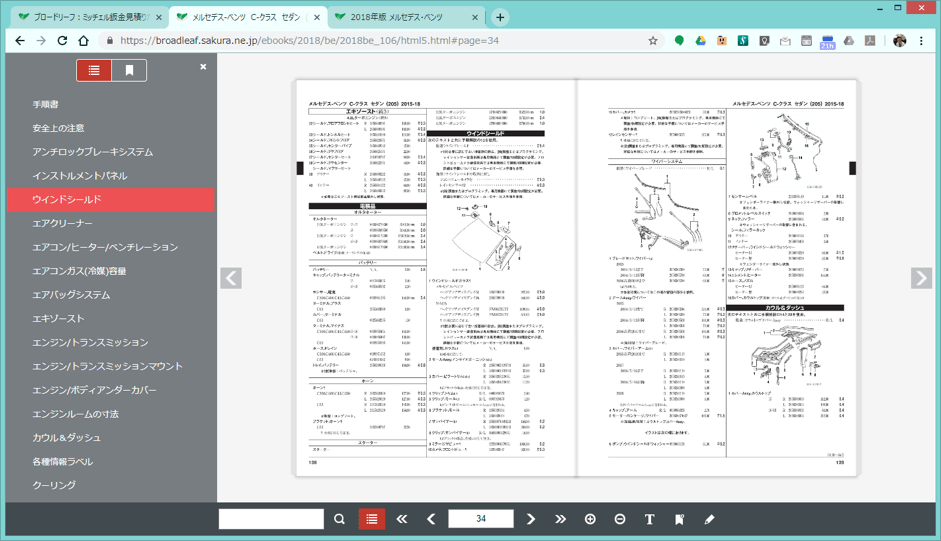Zoom out with the minus magnifier icon
Screen dimensions: 941x541
coord(620,519)
